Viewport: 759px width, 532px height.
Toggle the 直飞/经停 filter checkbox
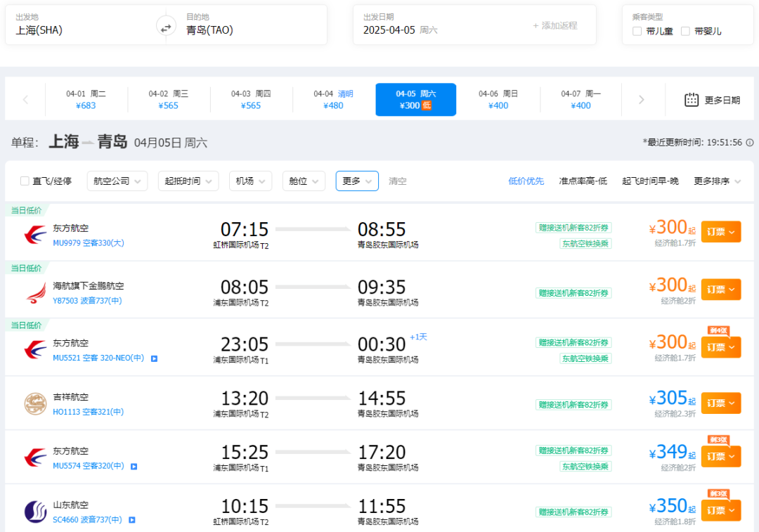click(x=25, y=181)
